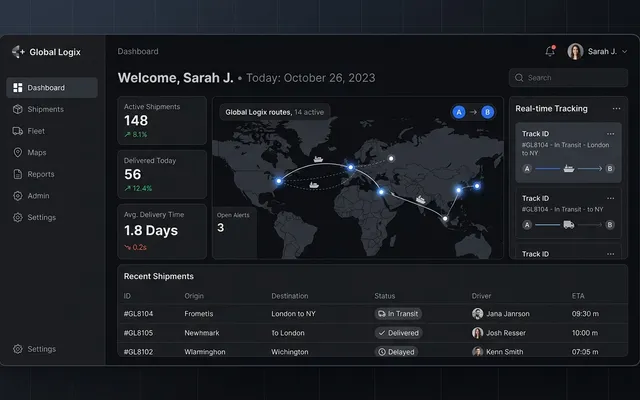Click Josh Resser driver avatar

point(478,333)
